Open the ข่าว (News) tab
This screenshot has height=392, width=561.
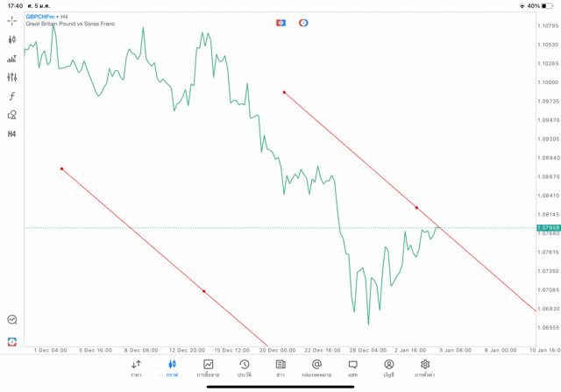(280, 367)
